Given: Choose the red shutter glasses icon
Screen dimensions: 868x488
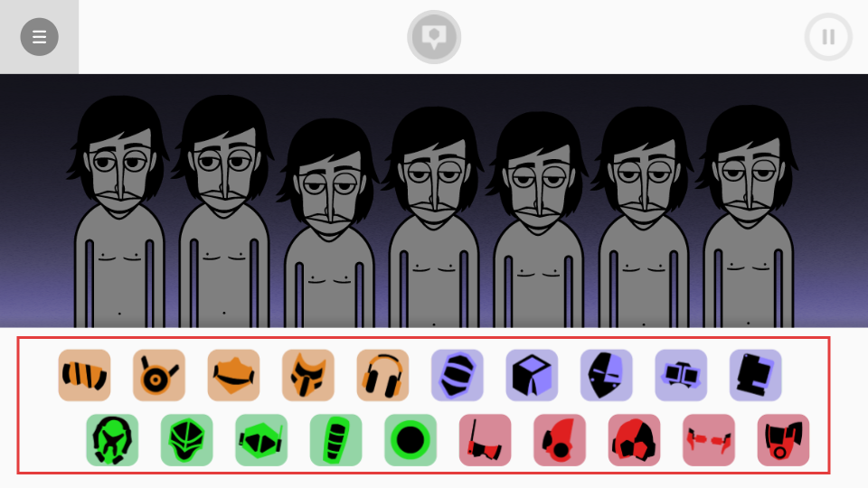Looking at the screenshot, I should pos(709,440).
